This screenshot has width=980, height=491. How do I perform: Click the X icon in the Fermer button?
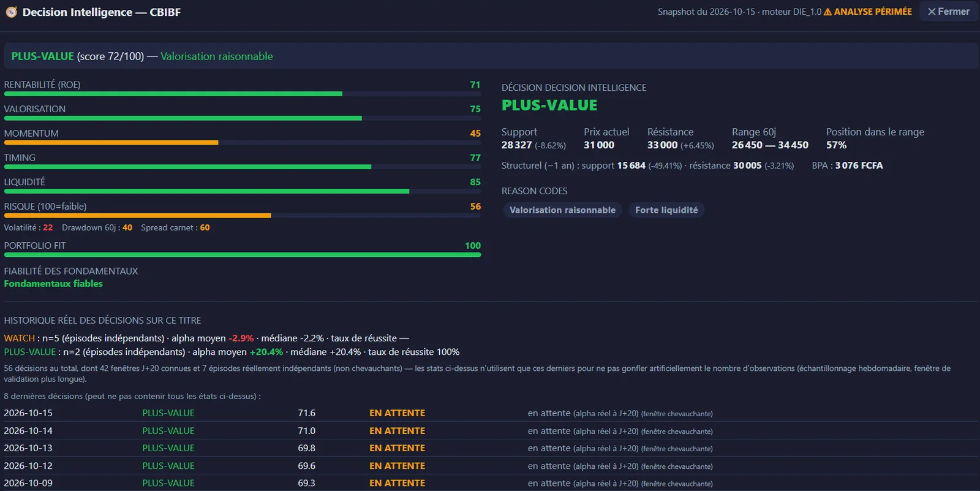click(932, 12)
